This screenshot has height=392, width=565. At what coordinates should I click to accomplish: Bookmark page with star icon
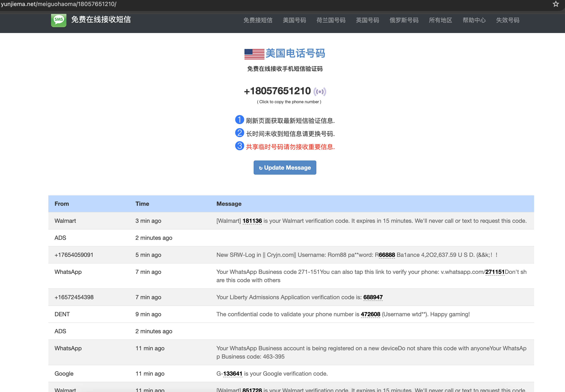point(556,4)
